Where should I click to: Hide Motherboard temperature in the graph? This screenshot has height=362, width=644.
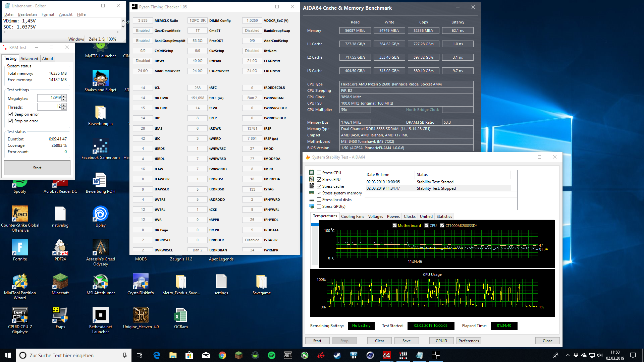coord(394,226)
